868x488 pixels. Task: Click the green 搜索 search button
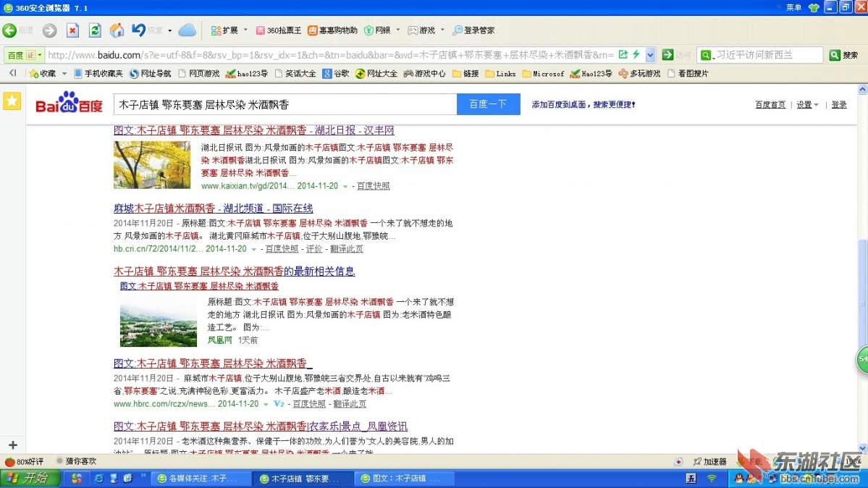coord(844,55)
